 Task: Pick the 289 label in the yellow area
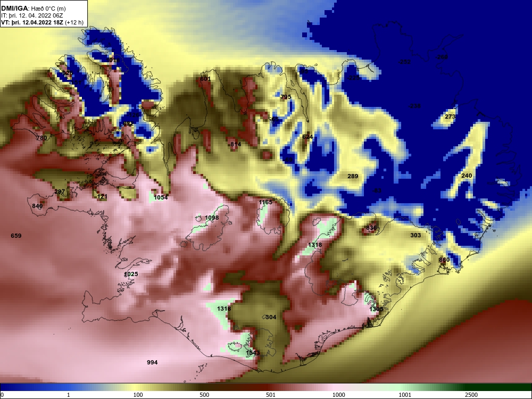(x=353, y=176)
